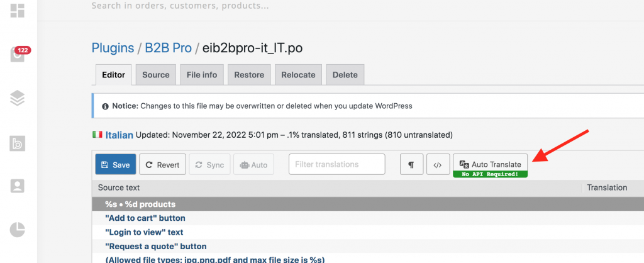Switch to the File info tab
Viewport: 644px width, 263px height.
click(x=202, y=75)
